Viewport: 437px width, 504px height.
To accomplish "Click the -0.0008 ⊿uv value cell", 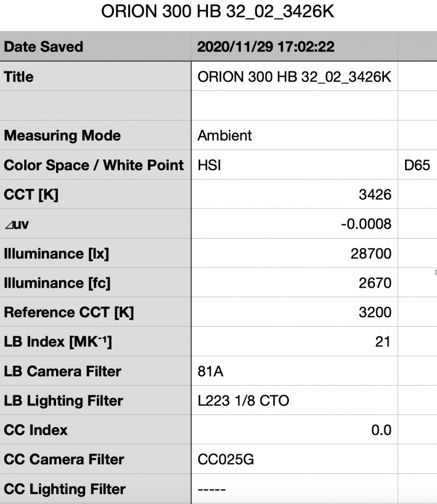I will point(294,224).
